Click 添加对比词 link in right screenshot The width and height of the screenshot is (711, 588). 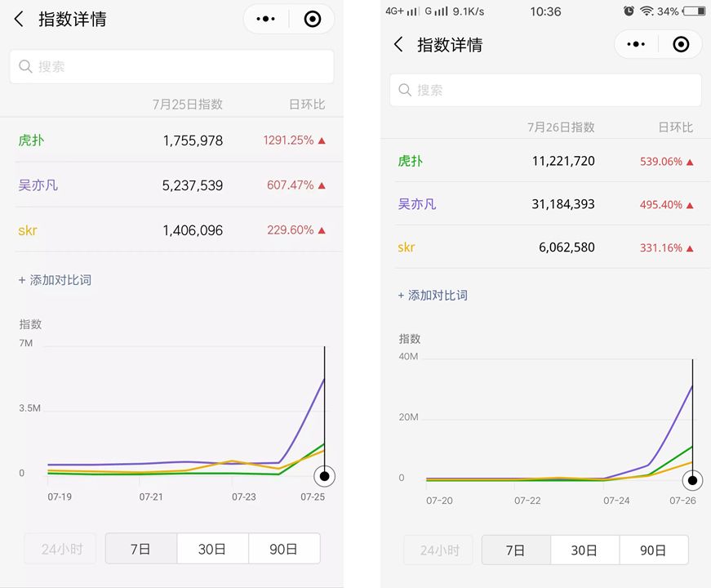coord(433,296)
